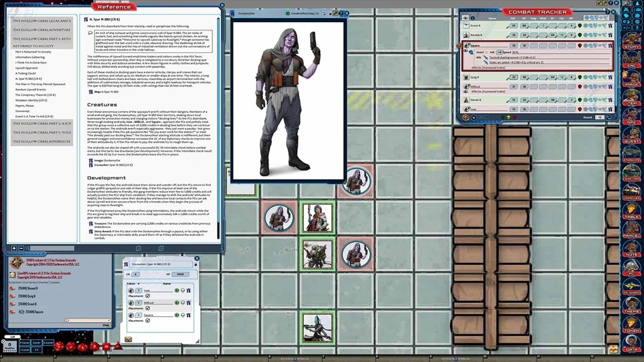This screenshot has height=362, width=644.
Task: Select Information Gathering in Reference index
Action: [x=30, y=57]
